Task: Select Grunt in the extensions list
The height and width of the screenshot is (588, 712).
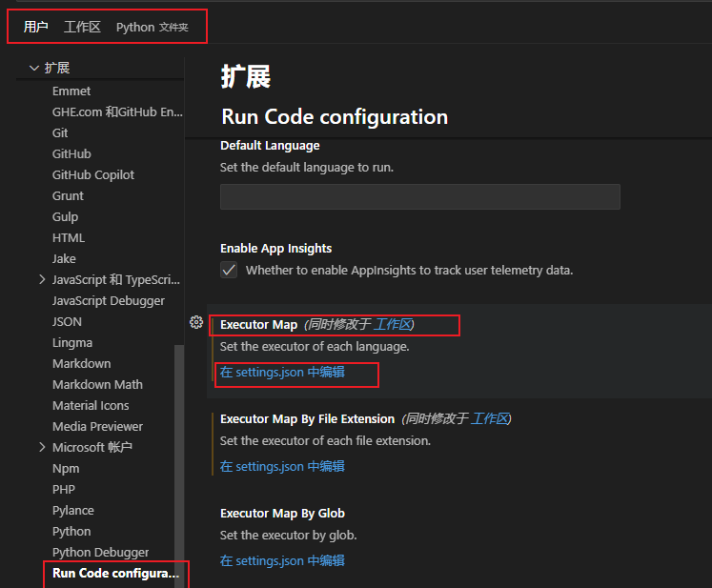Action: (68, 196)
